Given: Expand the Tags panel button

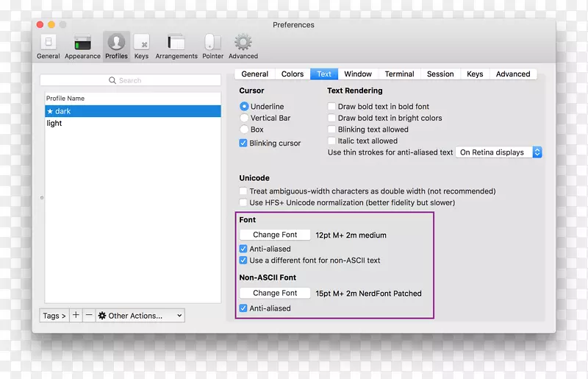Looking at the screenshot, I should (54, 316).
